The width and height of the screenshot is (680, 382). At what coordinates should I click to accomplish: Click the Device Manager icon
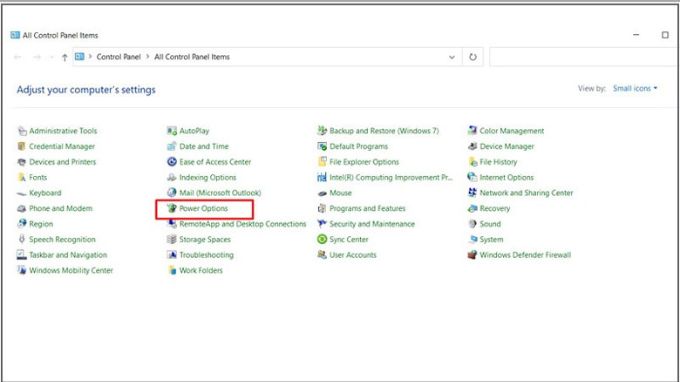[x=472, y=147]
